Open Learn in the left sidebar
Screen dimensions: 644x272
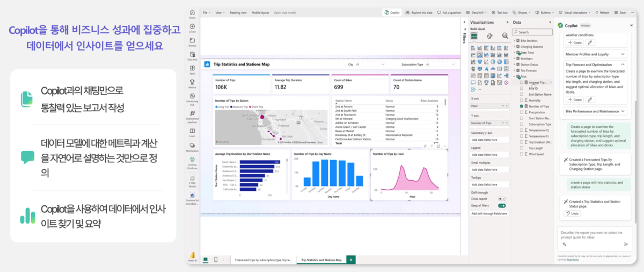click(x=192, y=133)
